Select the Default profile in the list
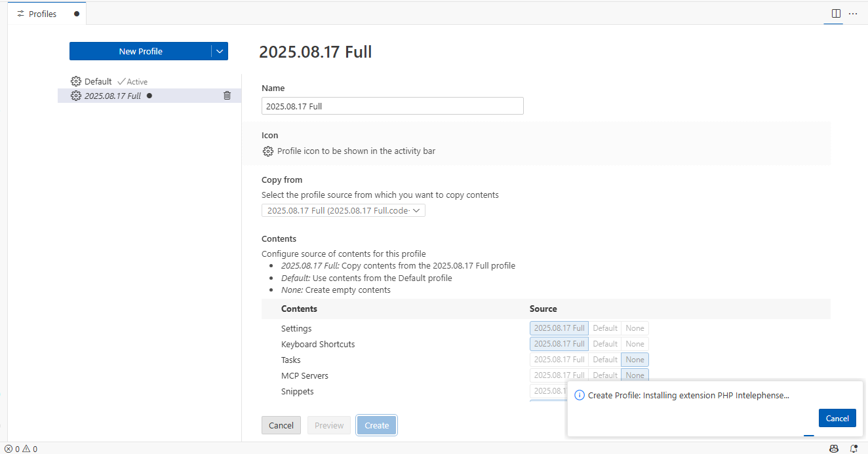The width and height of the screenshot is (868, 454). pyautogui.click(x=98, y=82)
